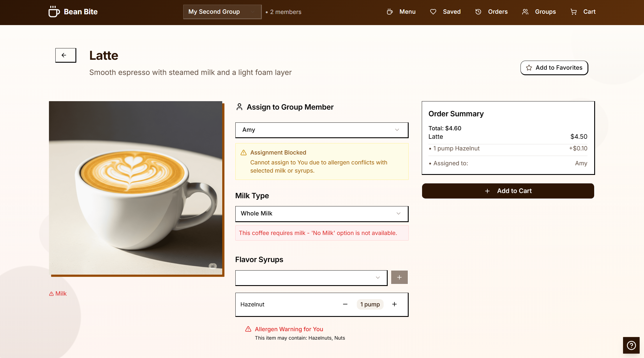The height and width of the screenshot is (358, 644).
Task: Click the latte product image
Action: tap(135, 188)
